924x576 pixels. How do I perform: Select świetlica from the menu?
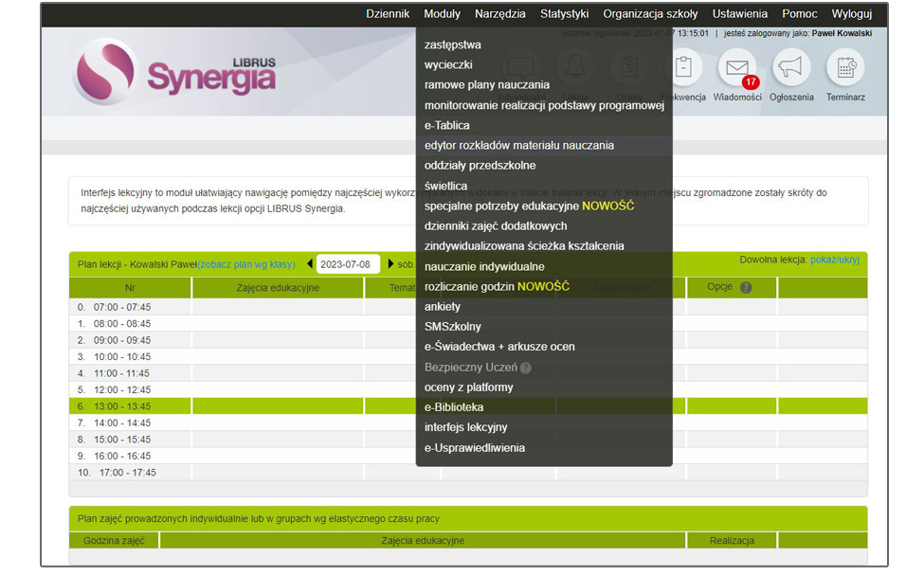point(445,186)
